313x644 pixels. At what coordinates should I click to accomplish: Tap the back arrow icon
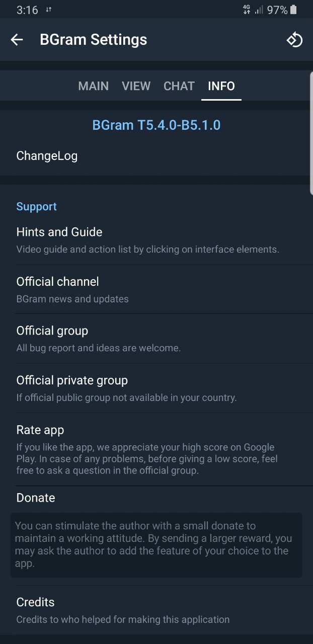pyautogui.click(x=17, y=40)
